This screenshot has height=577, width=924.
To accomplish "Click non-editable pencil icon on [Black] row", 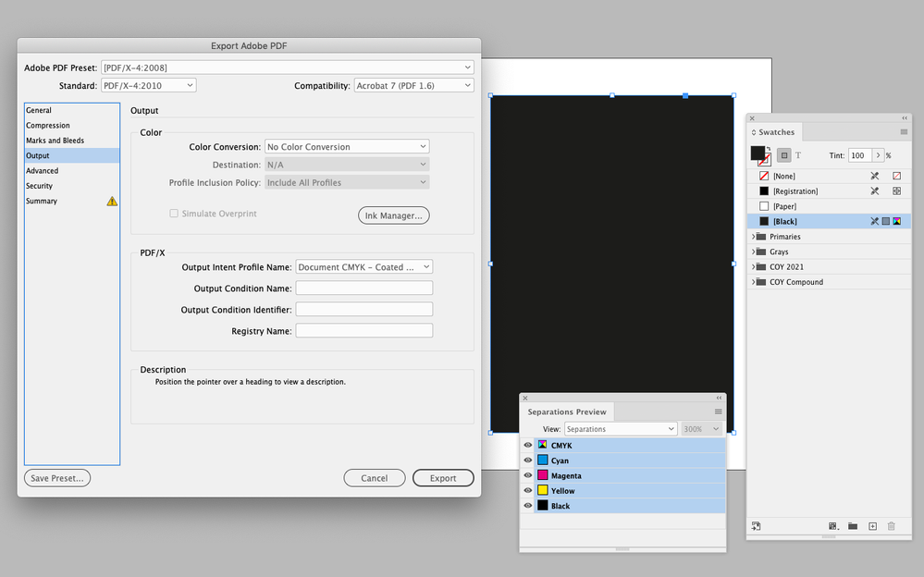I will coord(874,221).
